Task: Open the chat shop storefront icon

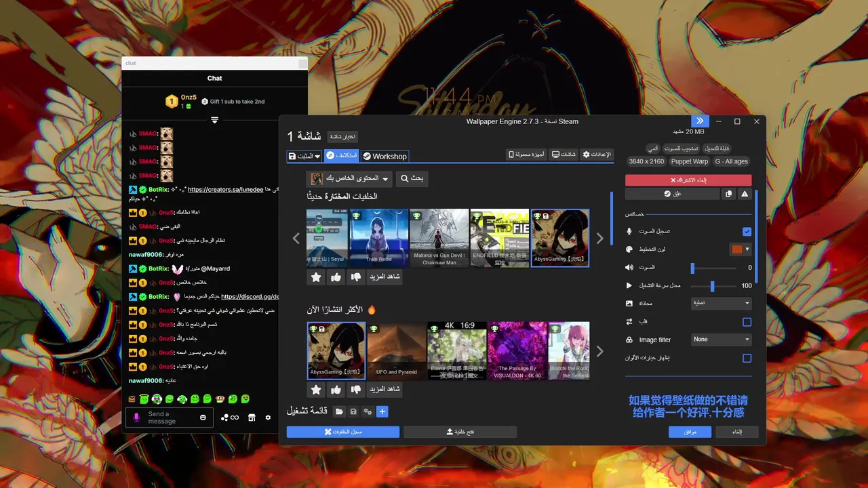Action: [x=252, y=418]
